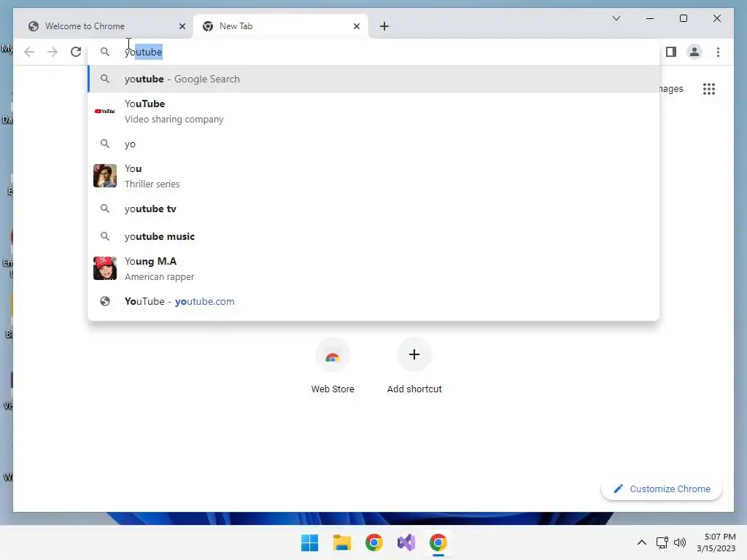The width and height of the screenshot is (747, 560).
Task: Click the Young M.A thumbnail image
Action: (x=105, y=268)
